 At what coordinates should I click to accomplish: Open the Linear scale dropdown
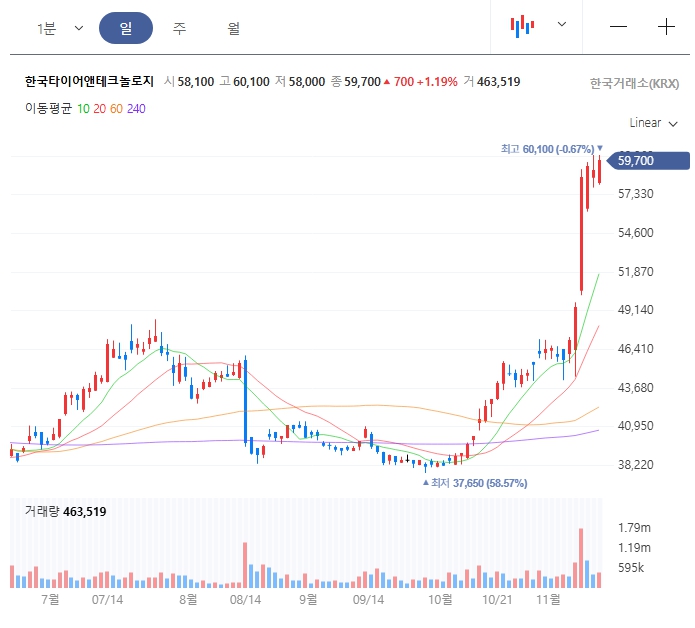(x=653, y=123)
